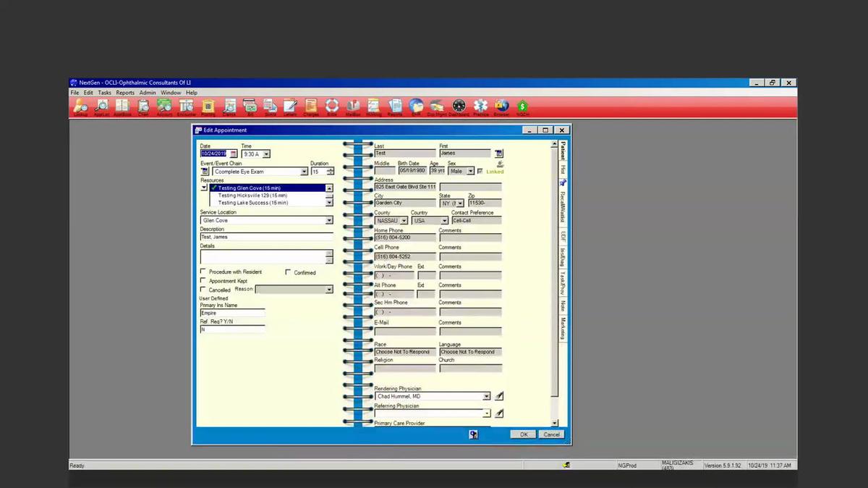Enable the Confirmed checkbox
The width and height of the screenshot is (868, 488).
coord(288,272)
